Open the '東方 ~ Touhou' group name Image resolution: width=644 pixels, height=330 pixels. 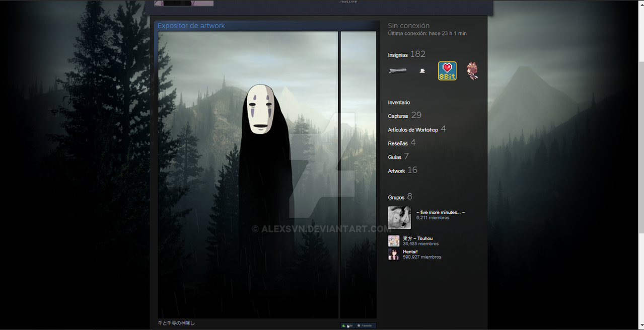tap(417, 238)
